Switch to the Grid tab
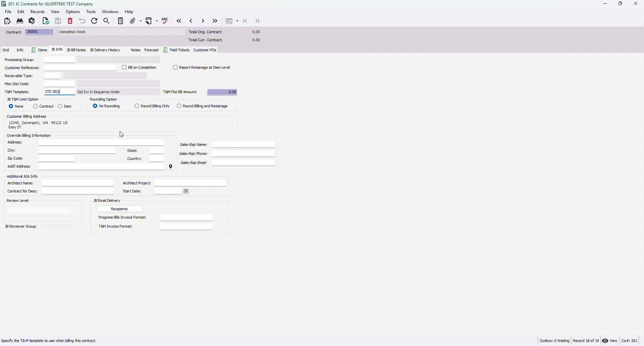 pyautogui.click(x=6, y=50)
